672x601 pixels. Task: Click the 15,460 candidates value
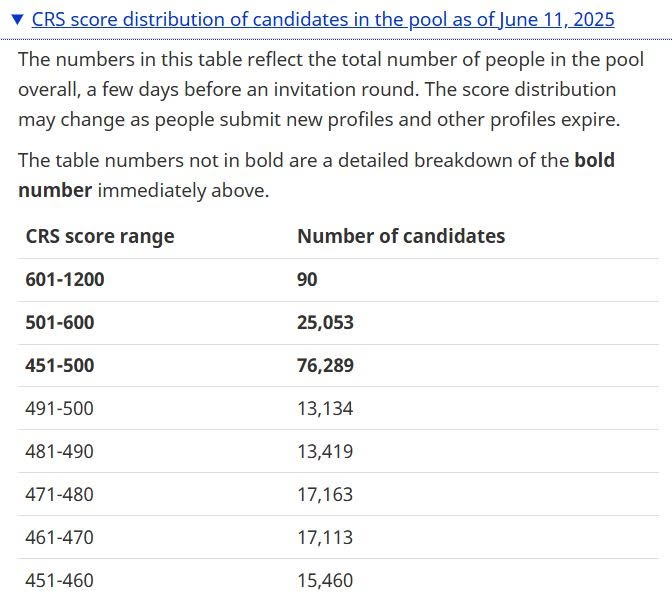click(x=325, y=580)
